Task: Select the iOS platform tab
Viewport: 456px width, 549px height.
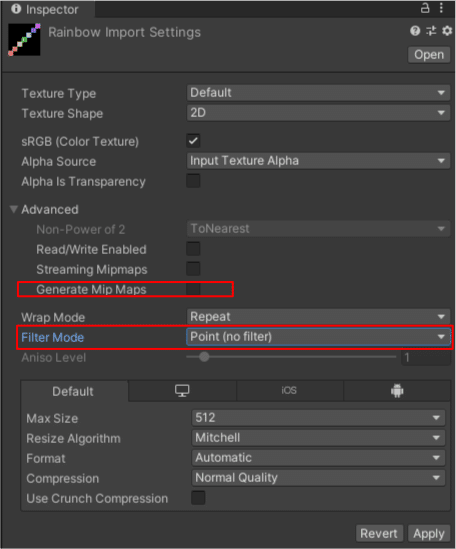Action: [x=289, y=391]
